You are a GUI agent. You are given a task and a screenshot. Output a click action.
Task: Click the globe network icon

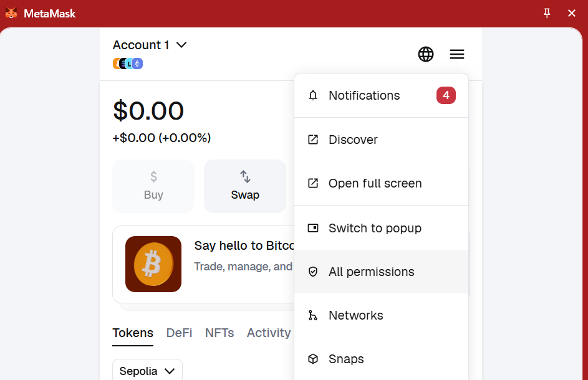[426, 54]
